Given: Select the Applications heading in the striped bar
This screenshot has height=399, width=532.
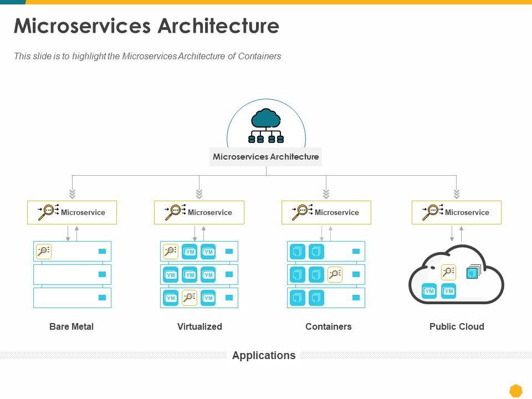Looking at the screenshot, I should coord(264,355).
